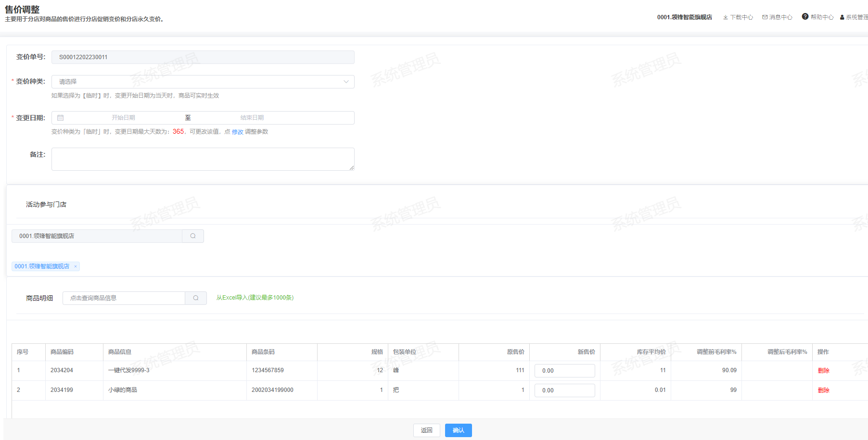Image resolution: width=868 pixels, height=440 pixels.
Task: Click the 变价单号 field
Action: click(203, 57)
